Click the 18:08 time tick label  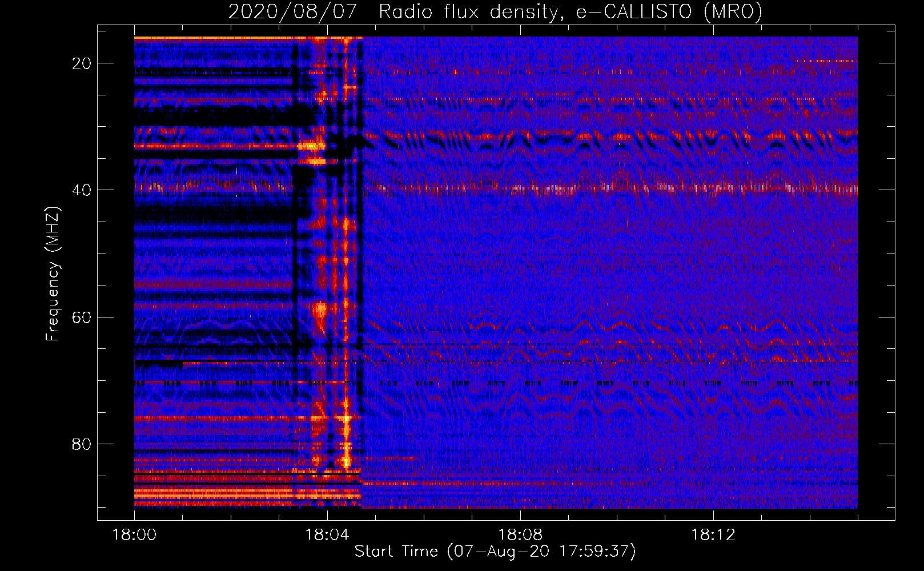520,535
